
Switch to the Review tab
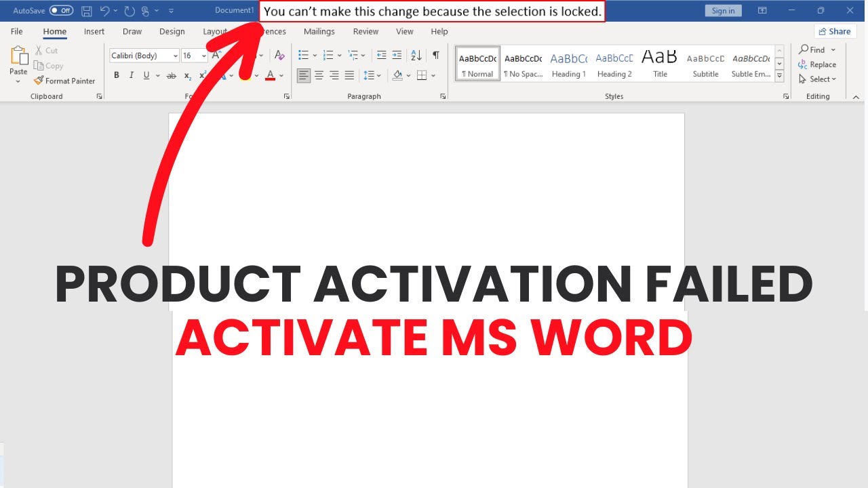(x=366, y=31)
